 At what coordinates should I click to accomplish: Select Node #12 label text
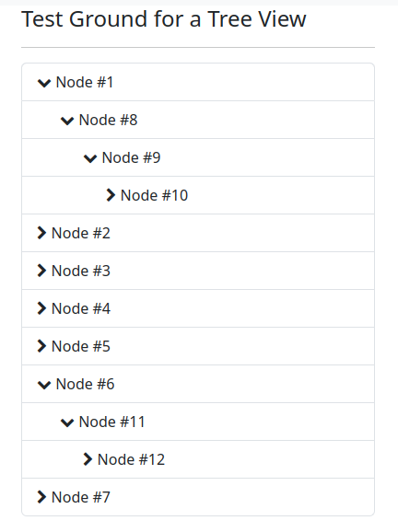[131, 459]
